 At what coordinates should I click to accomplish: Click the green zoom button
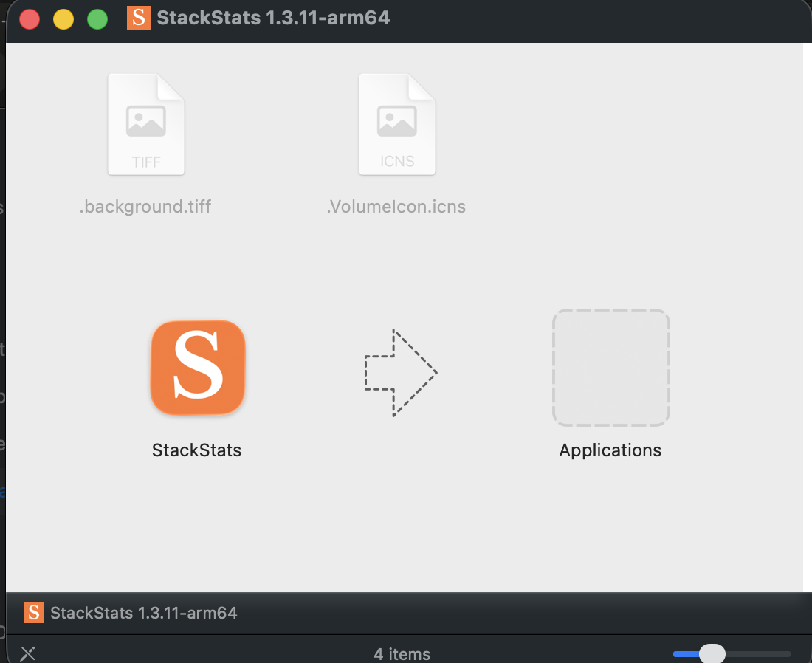97,18
